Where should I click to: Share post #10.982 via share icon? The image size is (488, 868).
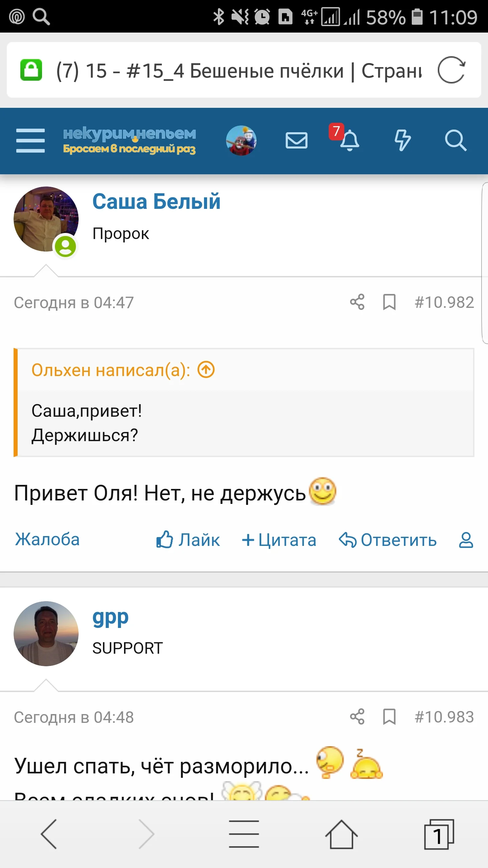click(x=357, y=303)
